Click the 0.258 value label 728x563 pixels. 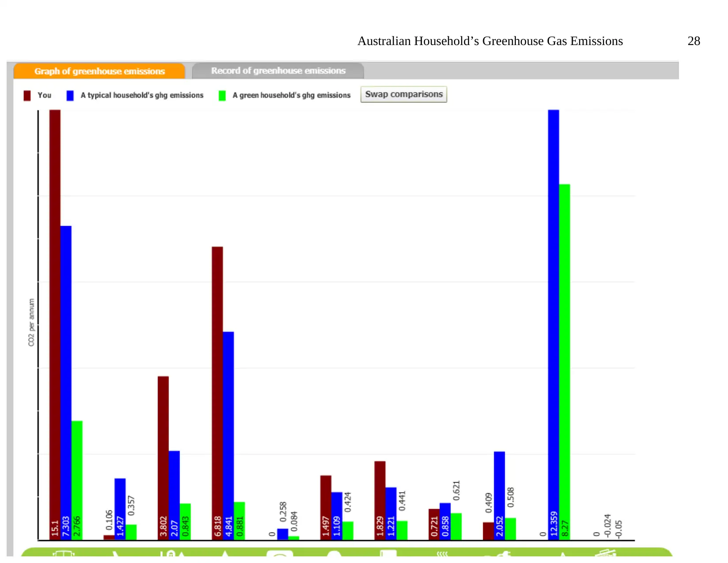click(x=283, y=512)
